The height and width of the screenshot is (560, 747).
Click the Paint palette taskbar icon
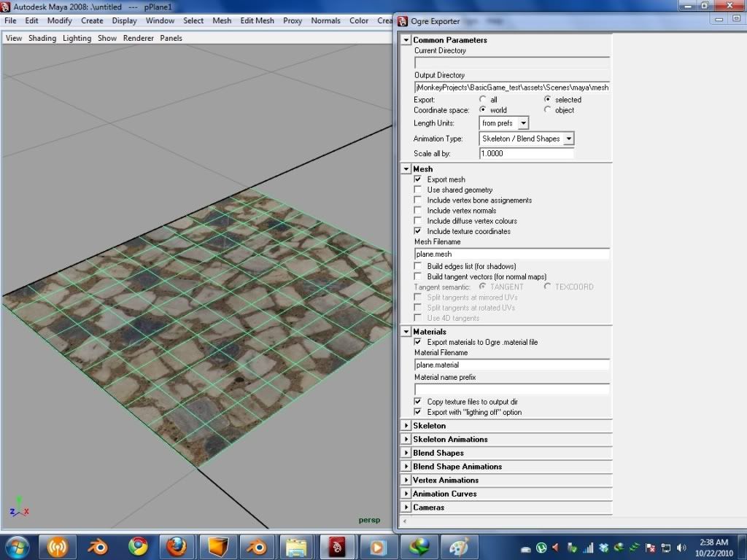(459, 545)
